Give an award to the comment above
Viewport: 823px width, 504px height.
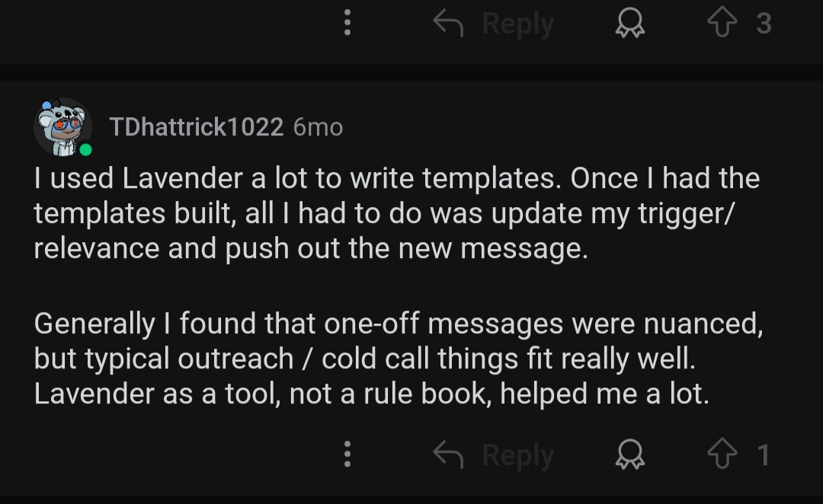630,23
